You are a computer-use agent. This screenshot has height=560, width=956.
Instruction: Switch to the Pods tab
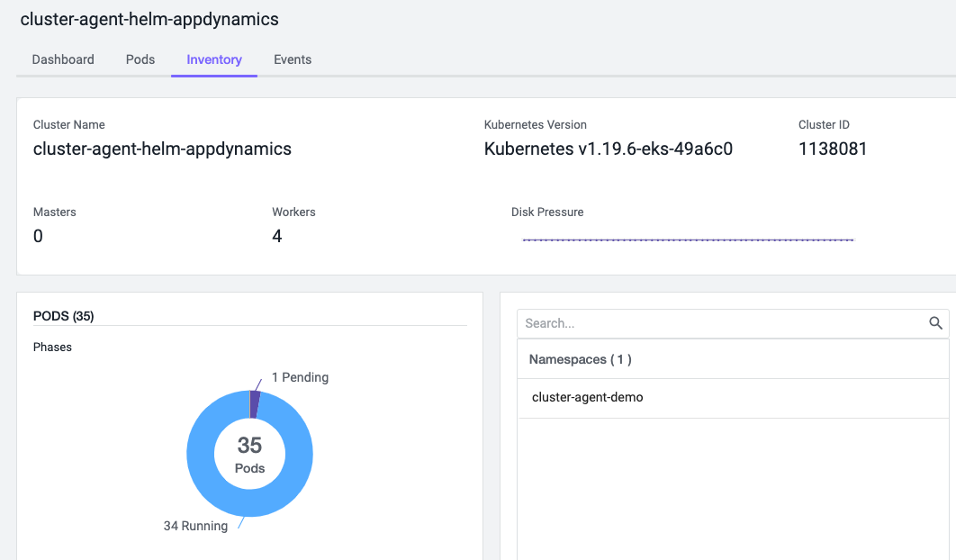point(140,59)
